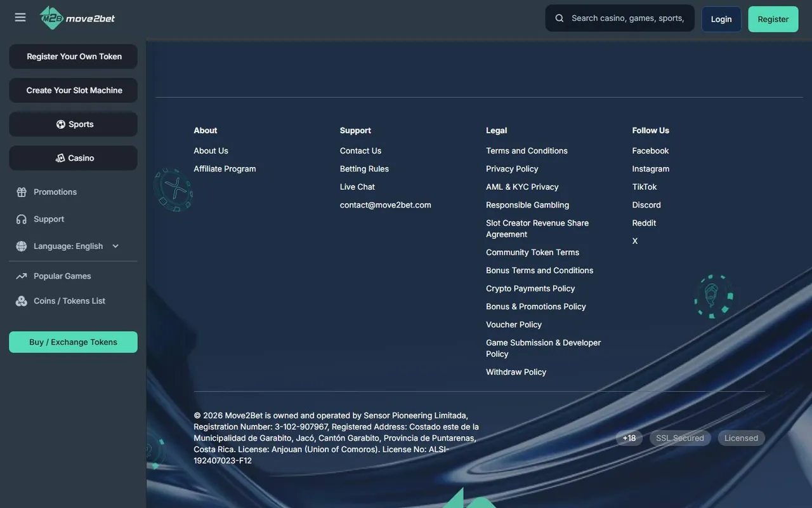
Task: Click the Support headset icon
Action: tap(22, 219)
